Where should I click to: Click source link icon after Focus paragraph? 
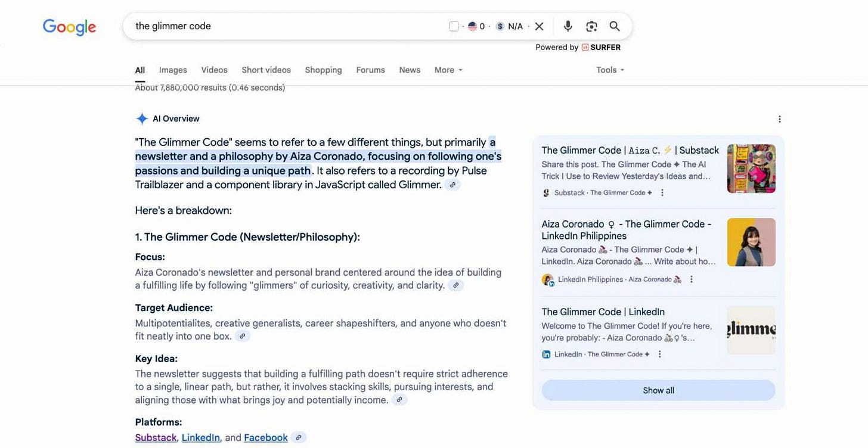pos(455,285)
